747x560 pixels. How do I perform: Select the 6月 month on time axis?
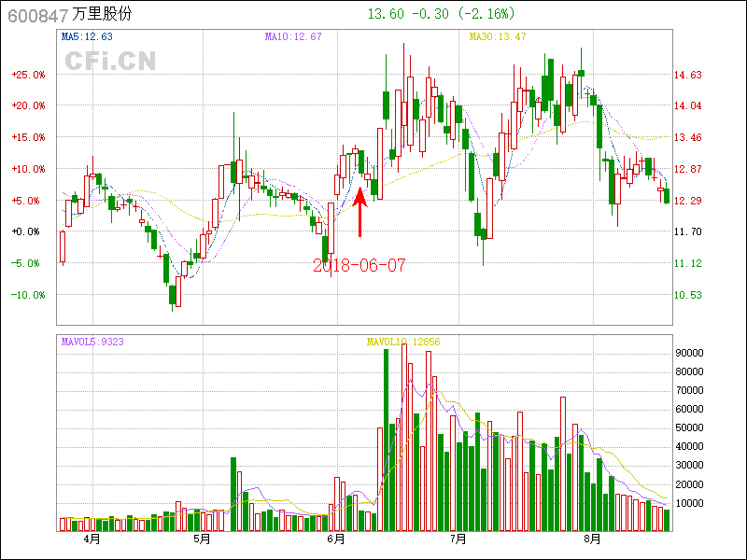[337, 539]
